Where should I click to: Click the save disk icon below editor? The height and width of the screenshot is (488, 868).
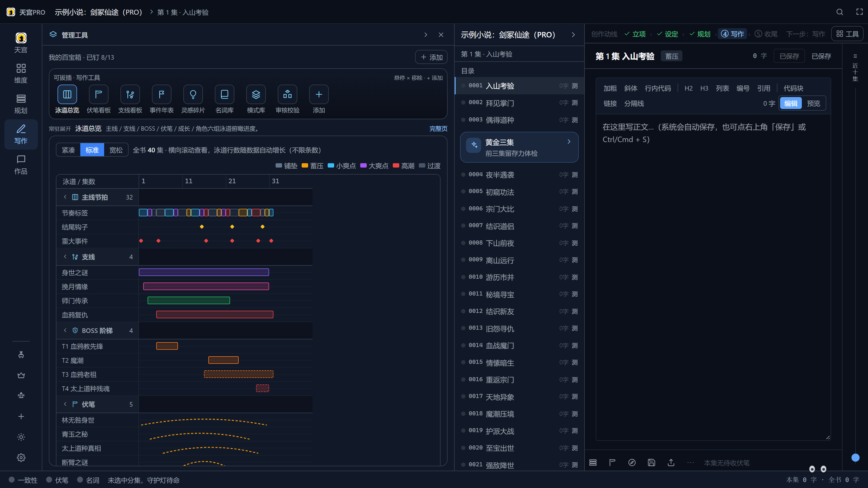coord(651,463)
